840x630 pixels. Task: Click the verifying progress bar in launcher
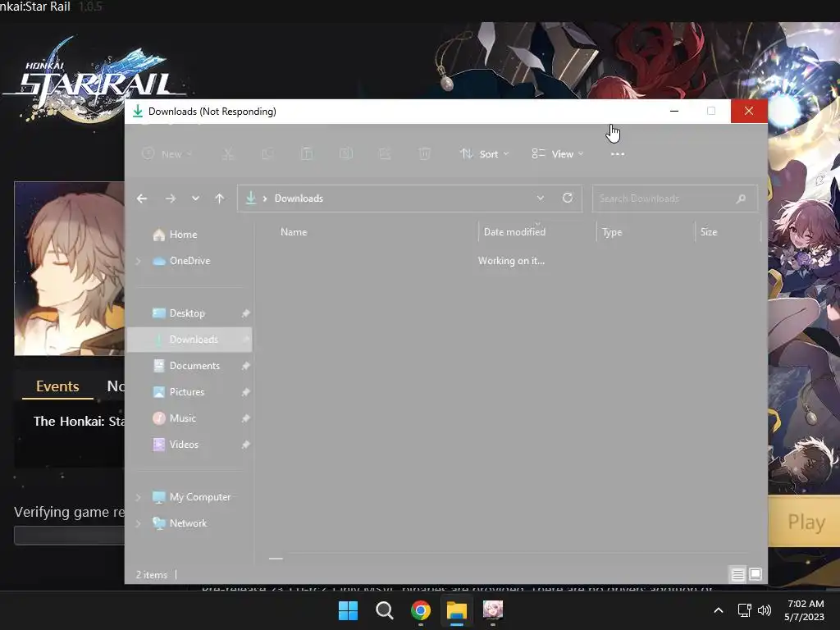69,535
